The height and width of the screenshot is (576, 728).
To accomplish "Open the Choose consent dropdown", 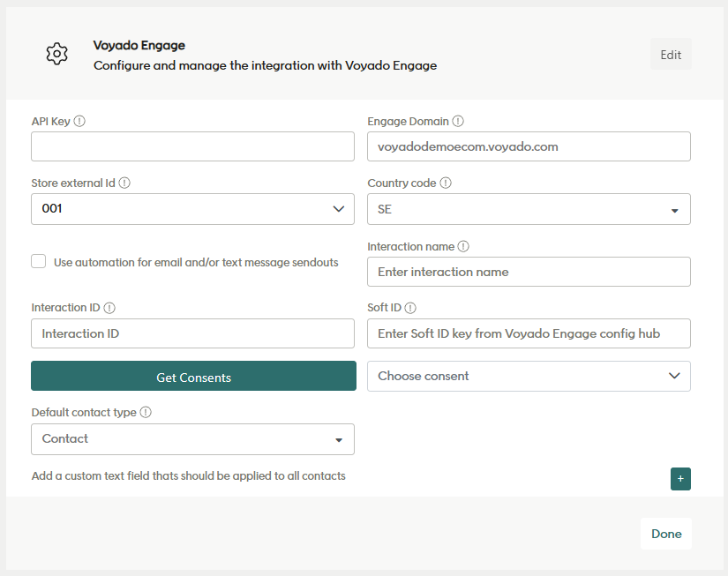I will [x=674, y=376].
